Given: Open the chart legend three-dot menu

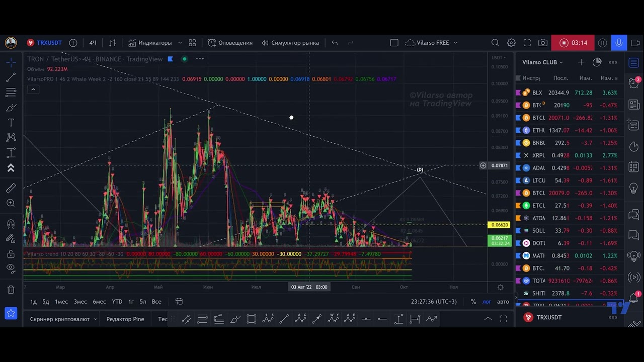Looking at the screenshot, I should click(200, 59).
